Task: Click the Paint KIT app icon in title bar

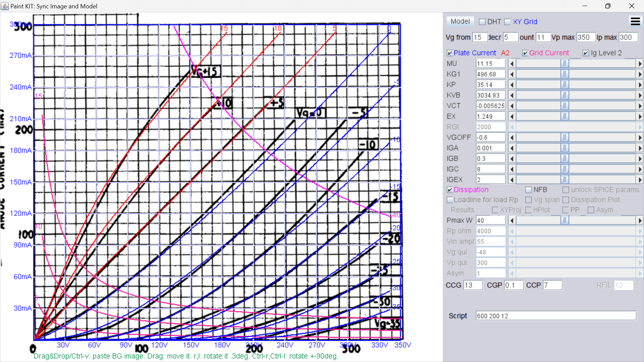Action: pos(5,6)
